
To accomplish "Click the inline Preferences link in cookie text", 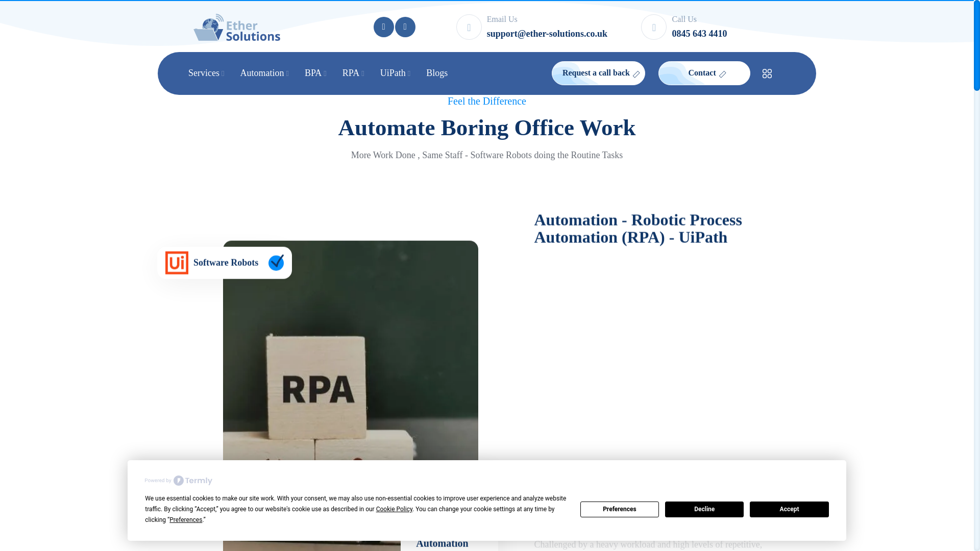I will point(186,520).
